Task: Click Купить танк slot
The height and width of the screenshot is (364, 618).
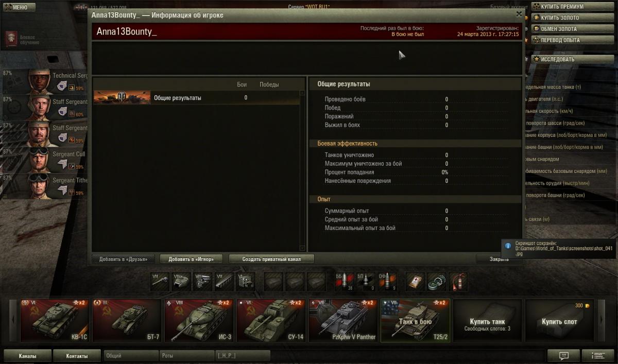Action: click(487, 320)
